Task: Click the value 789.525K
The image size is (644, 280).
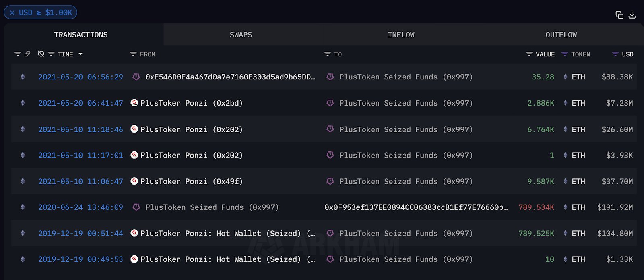Action: [x=536, y=233]
